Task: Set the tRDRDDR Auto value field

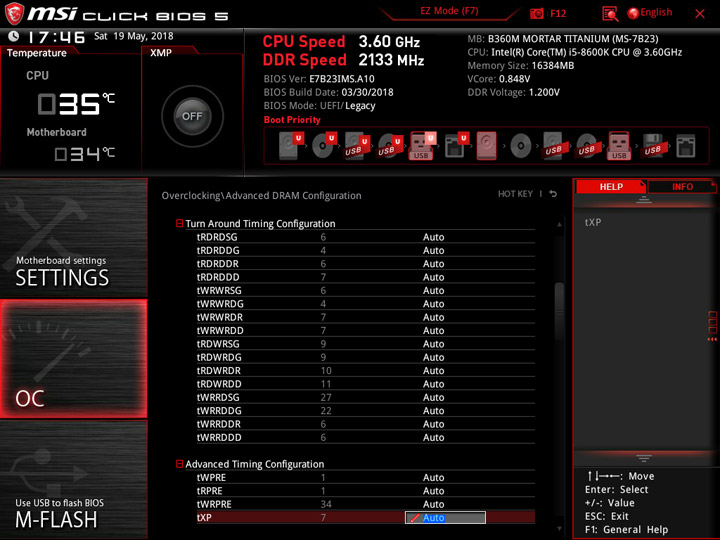Action: [433, 264]
